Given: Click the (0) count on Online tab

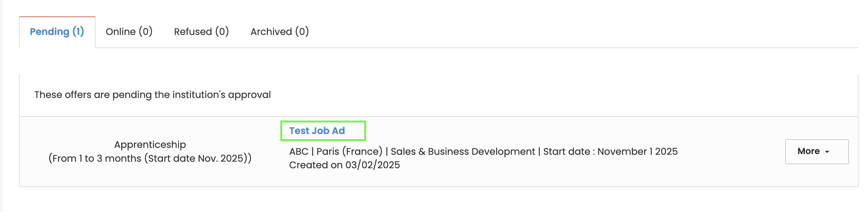Looking at the screenshot, I should (x=146, y=32).
